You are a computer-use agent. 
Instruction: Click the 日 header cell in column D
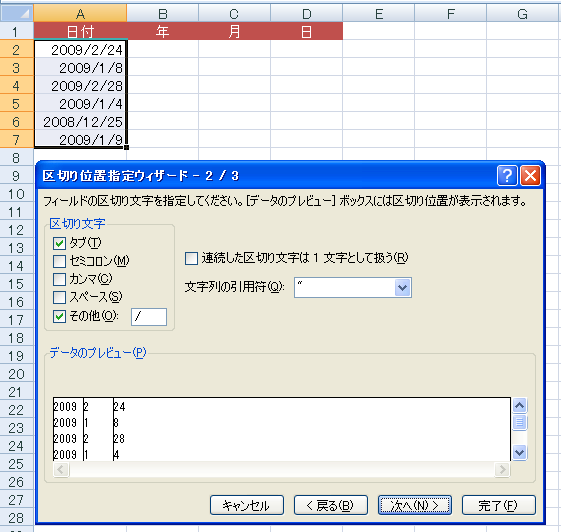point(307,31)
